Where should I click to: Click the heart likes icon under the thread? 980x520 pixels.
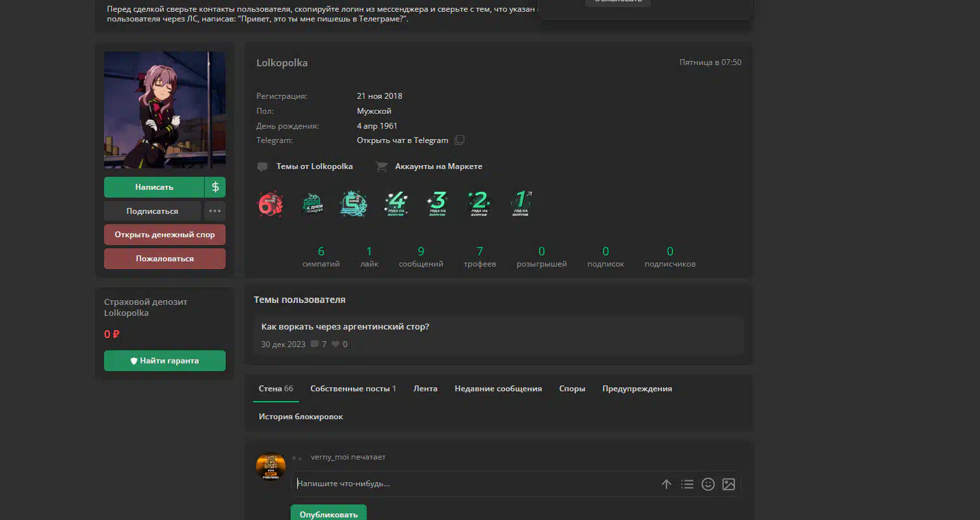tap(336, 344)
